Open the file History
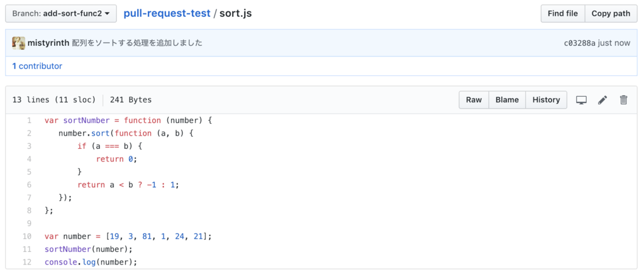Image resolution: width=644 pixels, height=277 pixels. pos(546,100)
